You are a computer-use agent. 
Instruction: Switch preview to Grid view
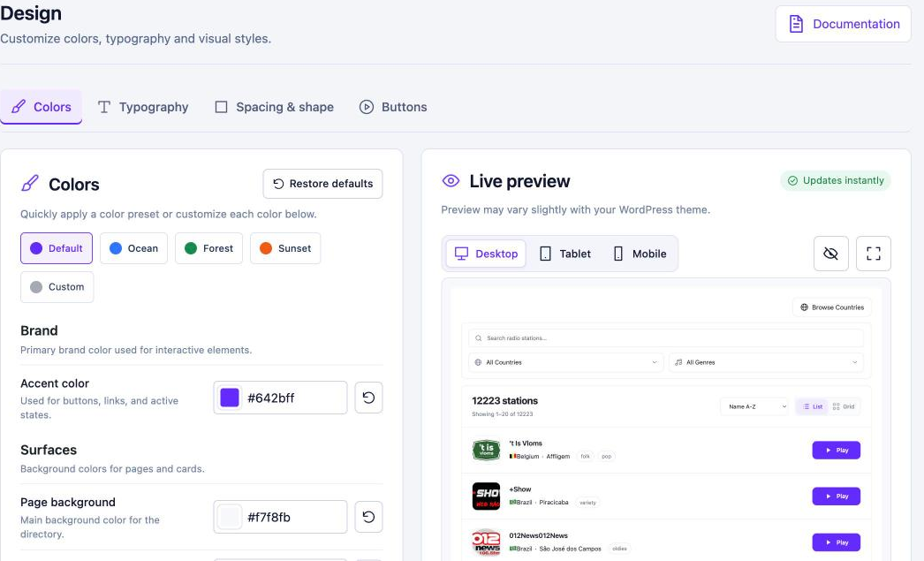coord(844,406)
